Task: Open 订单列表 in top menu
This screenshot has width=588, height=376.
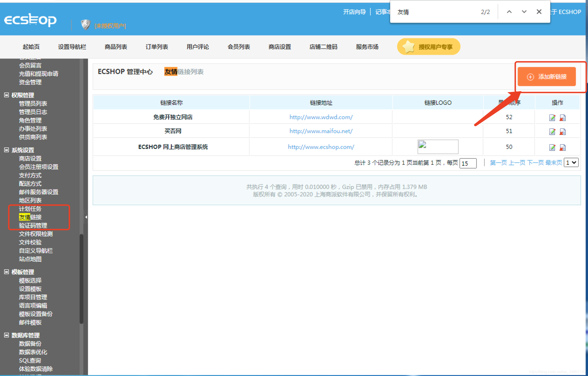Action: [x=157, y=47]
